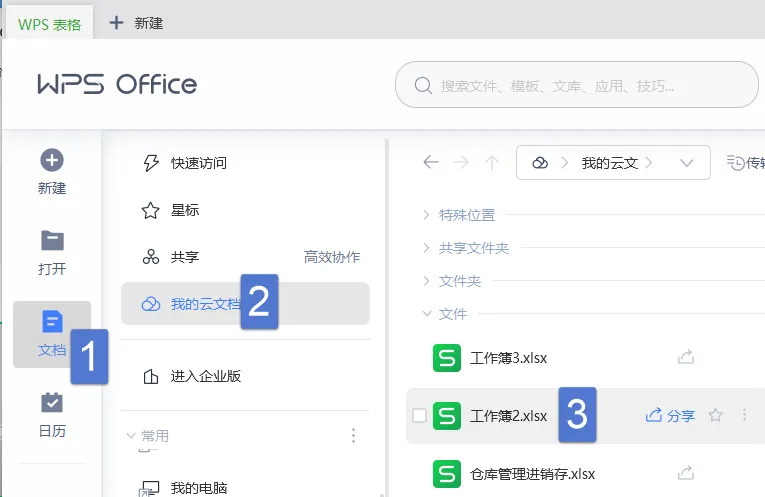Click the 新建 plus icon in sidebar
765x497 pixels.
[52, 160]
